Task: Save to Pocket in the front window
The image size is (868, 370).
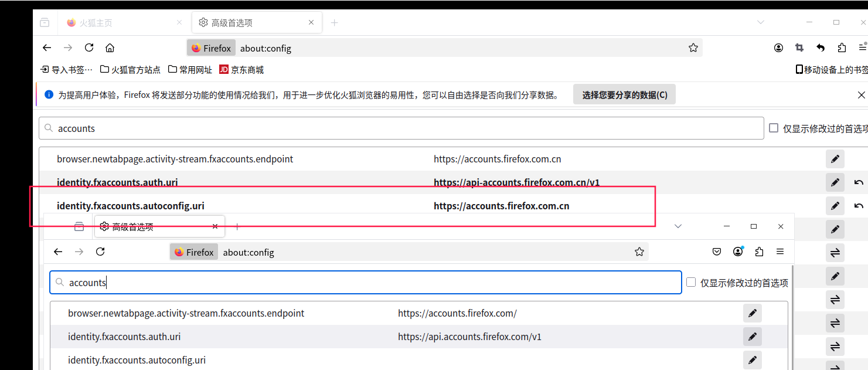Action: pyautogui.click(x=716, y=252)
